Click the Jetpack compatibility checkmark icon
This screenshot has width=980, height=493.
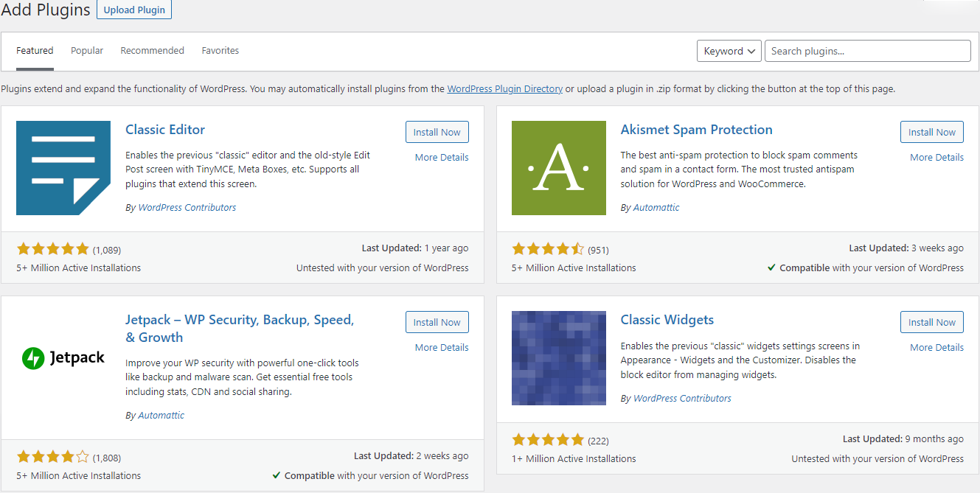[x=277, y=475]
